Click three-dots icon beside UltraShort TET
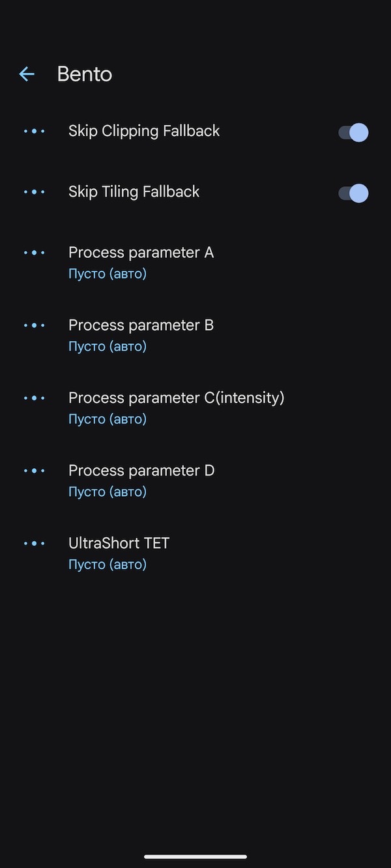Image resolution: width=391 pixels, height=868 pixels. click(x=35, y=544)
